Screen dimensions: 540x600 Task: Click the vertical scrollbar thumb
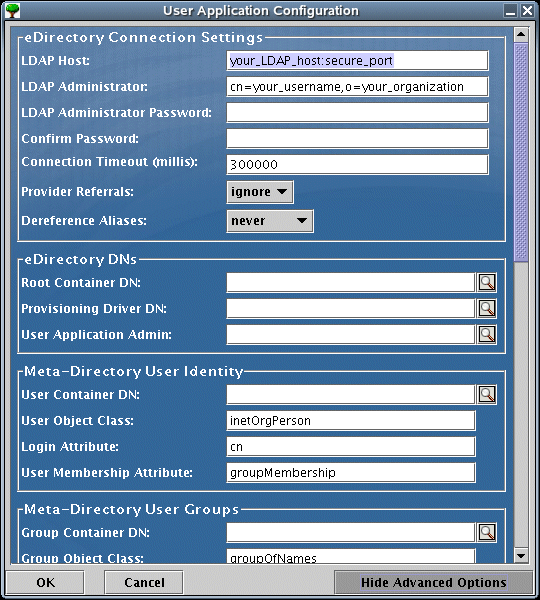[x=521, y=152]
